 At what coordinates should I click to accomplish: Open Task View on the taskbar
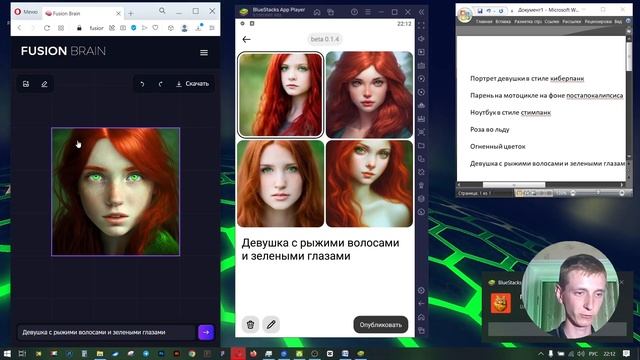point(22,353)
